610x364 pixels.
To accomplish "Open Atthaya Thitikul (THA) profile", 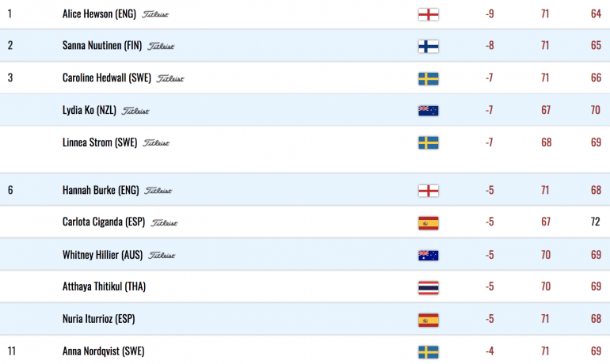I will (104, 286).
